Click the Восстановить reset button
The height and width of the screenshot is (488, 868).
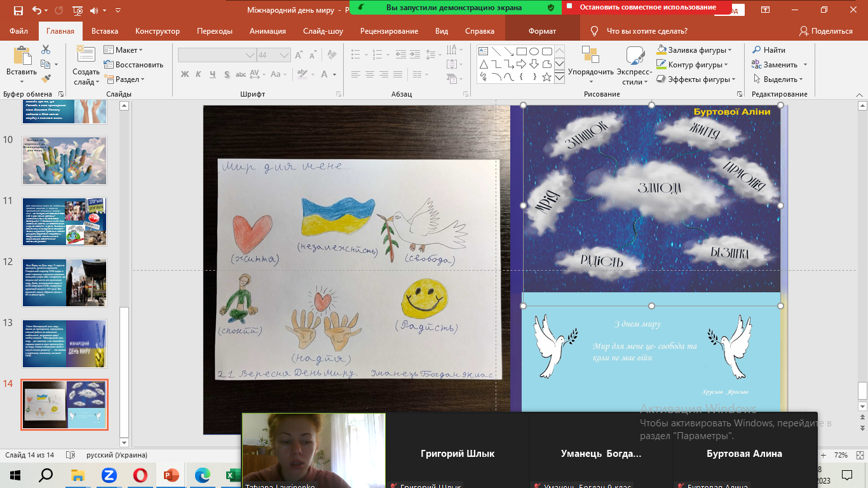[x=133, y=64]
